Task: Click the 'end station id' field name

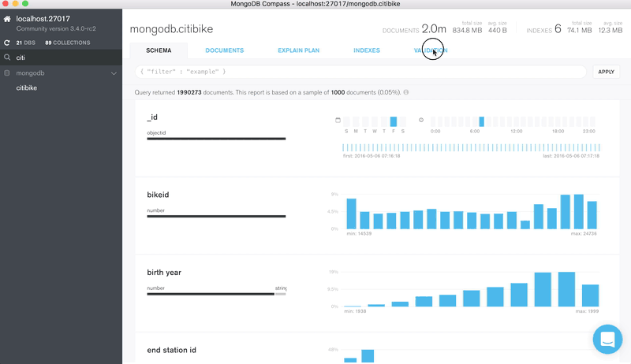Action: coord(171,350)
